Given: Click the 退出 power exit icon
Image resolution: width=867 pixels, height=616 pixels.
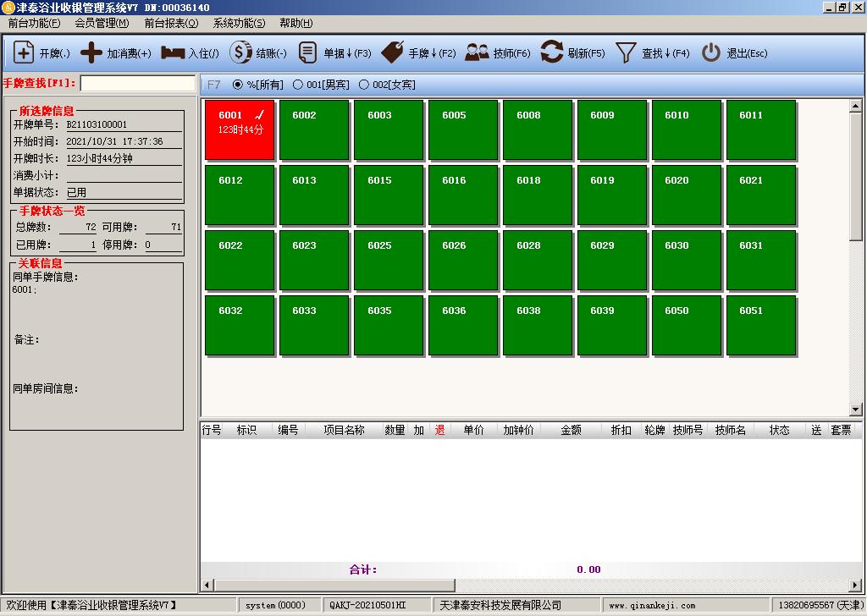Looking at the screenshot, I should pos(711,52).
